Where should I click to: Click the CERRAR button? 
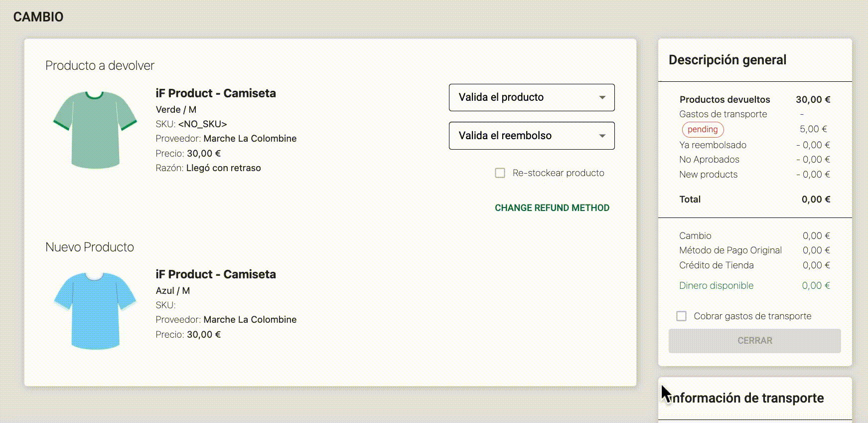(x=754, y=341)
